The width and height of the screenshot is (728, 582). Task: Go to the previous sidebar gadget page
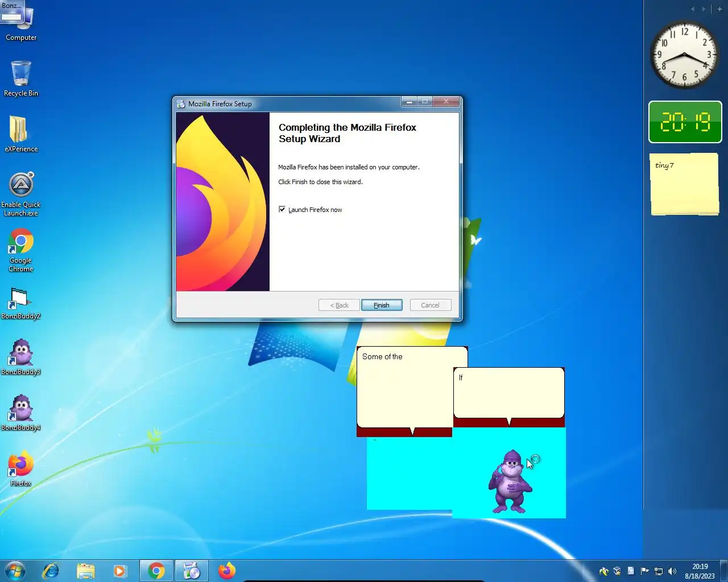click(x=692, y=9)
